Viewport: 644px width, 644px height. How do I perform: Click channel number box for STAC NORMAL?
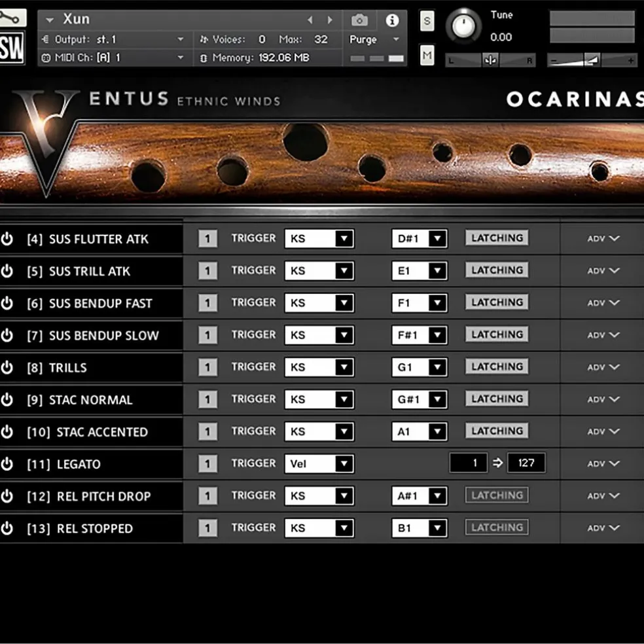(x=208, y=399)
